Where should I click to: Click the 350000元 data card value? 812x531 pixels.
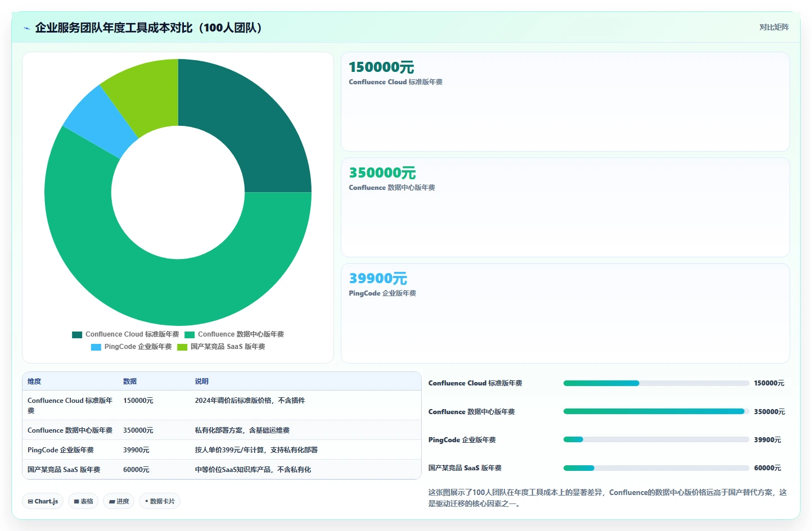(x=382, y=173)
